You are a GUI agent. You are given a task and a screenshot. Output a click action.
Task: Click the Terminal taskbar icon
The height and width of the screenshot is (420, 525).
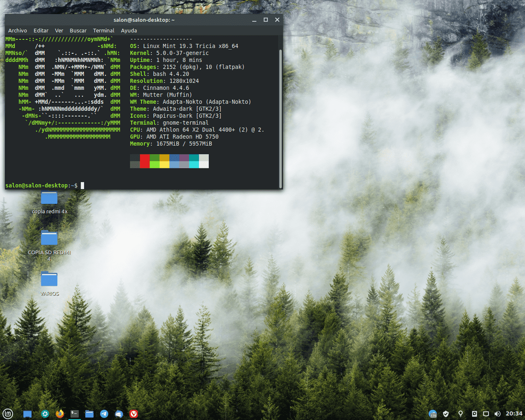point(75,413)
